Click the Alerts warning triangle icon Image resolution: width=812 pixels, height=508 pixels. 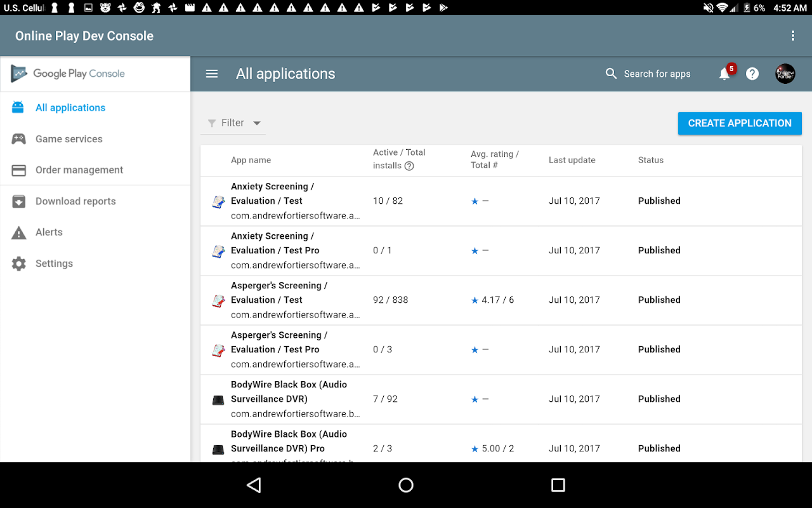pyautogui.click(x=18, y=232)
